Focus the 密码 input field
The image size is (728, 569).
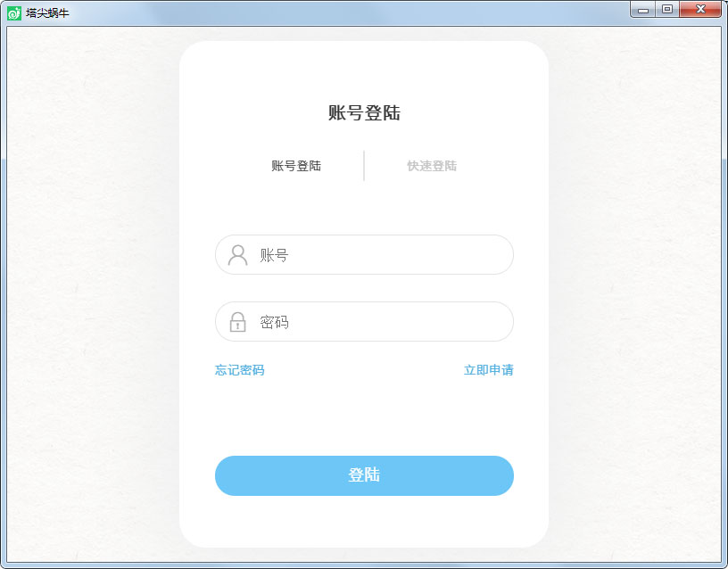[365, 322]
